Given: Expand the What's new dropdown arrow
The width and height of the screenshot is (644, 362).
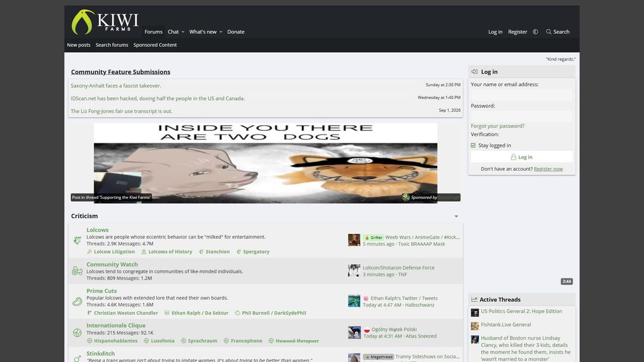Looking at the screenshot, I should pyautogui.click(x=221, y=32).
